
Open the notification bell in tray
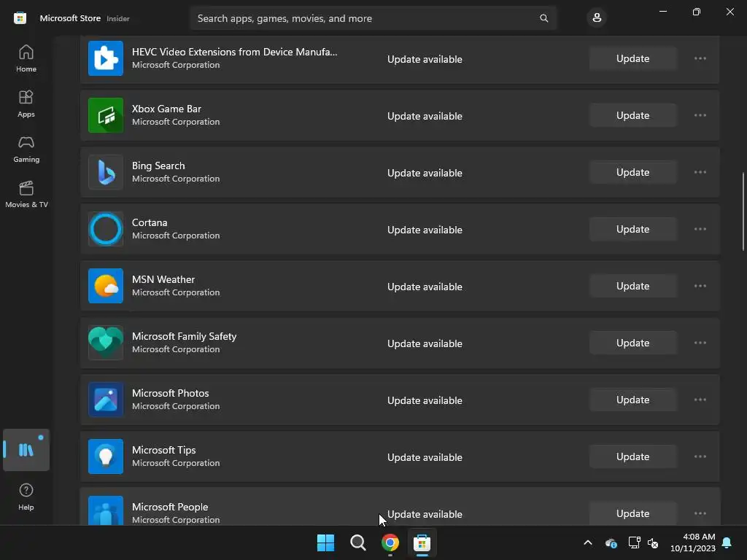(x=727, y=542)
